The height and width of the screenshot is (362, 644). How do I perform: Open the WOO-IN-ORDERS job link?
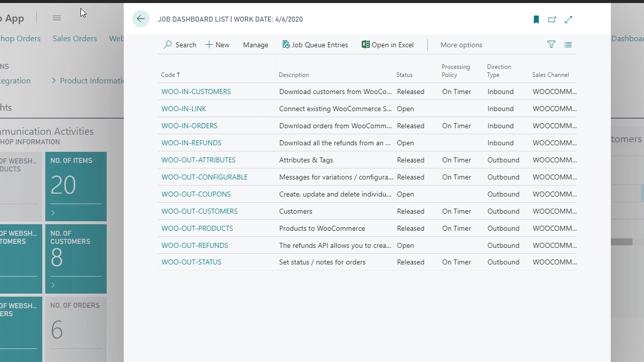point(189,126)
